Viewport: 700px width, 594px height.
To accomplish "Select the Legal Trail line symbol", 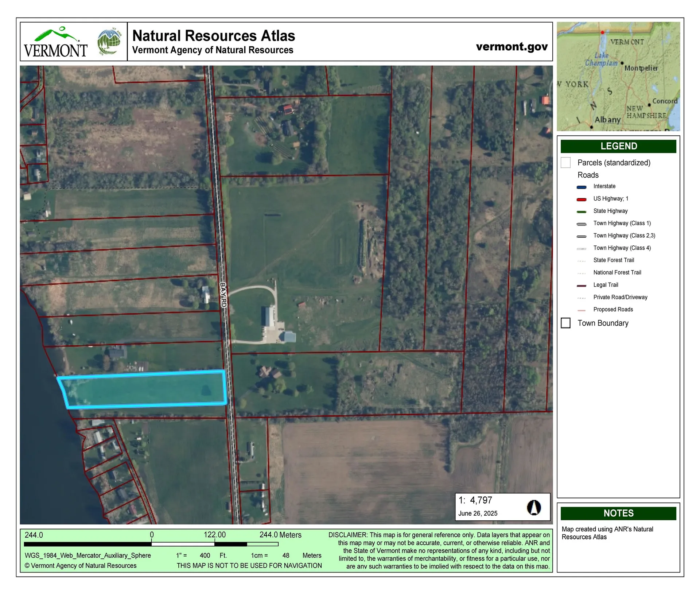I will (581, 285).
